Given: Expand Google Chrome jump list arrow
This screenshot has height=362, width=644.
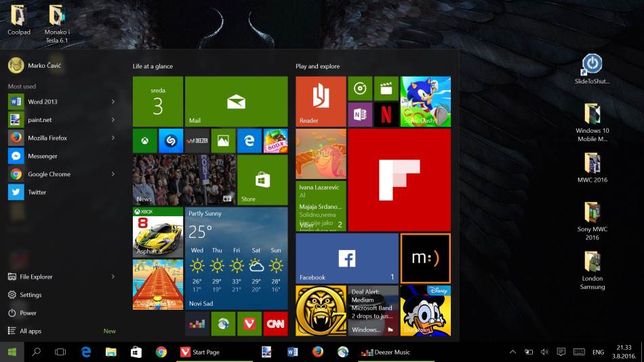Looking at the screenshot, I should [x=113, y=174].
